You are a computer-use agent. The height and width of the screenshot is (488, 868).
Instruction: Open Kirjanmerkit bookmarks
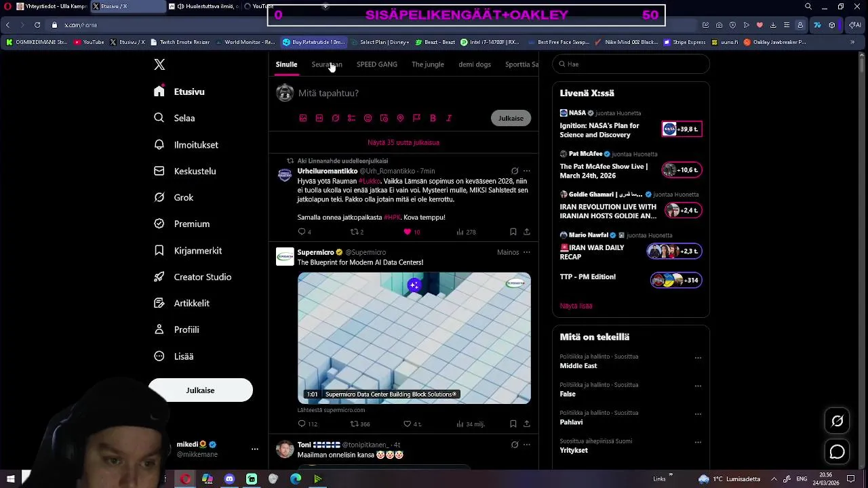click(x=189, y=250)
